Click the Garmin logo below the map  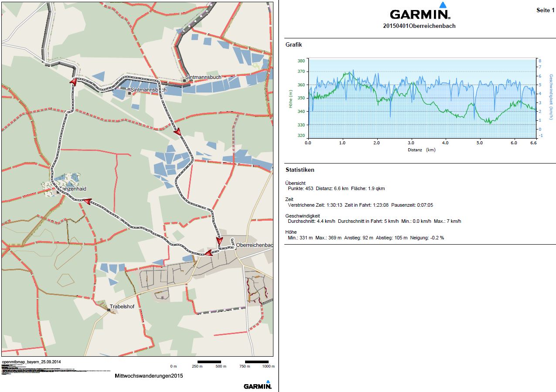257,385
